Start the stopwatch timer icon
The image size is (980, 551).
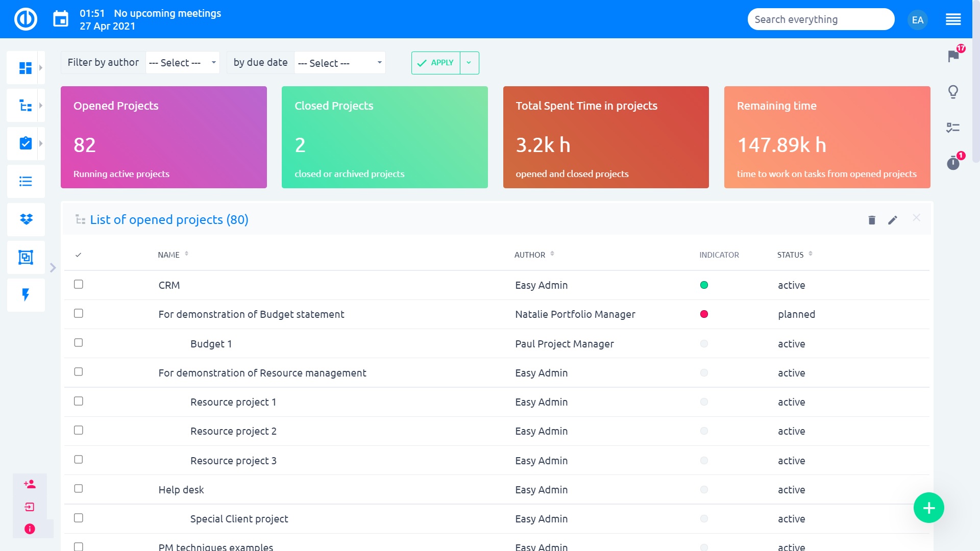tap(953, 163)
